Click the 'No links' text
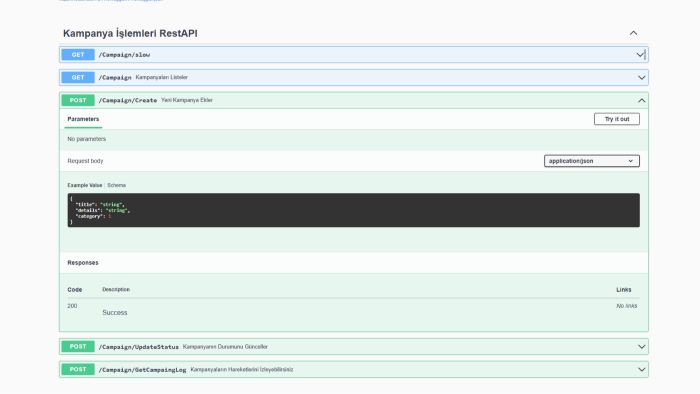 627,306
